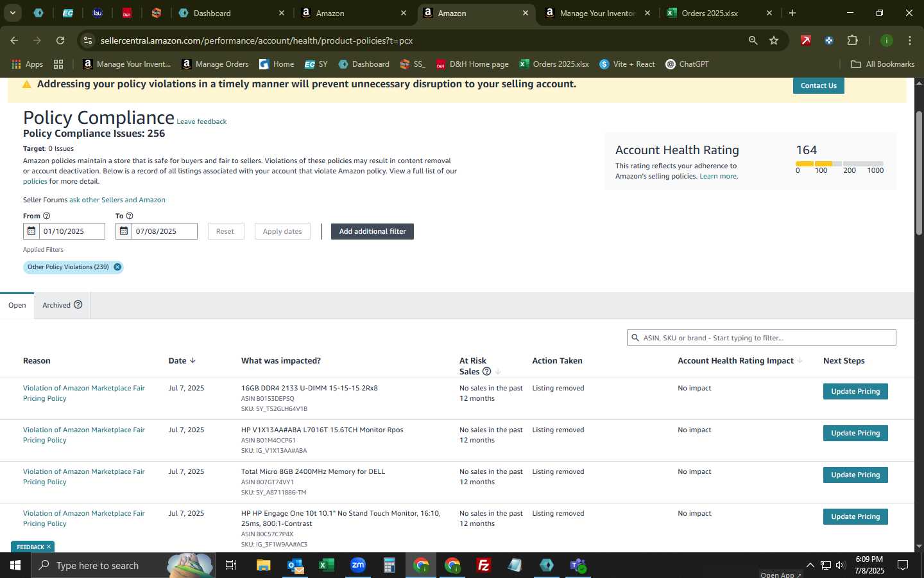The height and width of the screenshot is (578, 924).
Task: Update Pricing for Total Micro 8GB Memory
Action: coord(855,475)
